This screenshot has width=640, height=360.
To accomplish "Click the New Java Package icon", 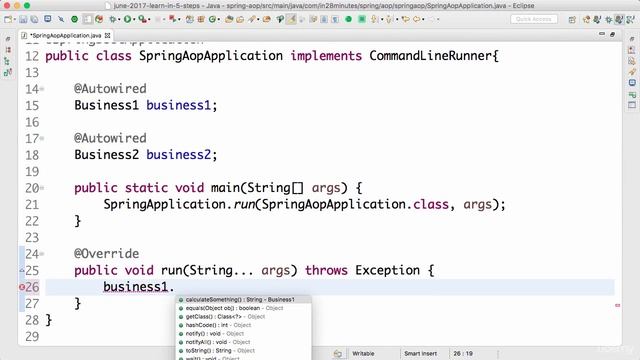I will click(201, 19).
